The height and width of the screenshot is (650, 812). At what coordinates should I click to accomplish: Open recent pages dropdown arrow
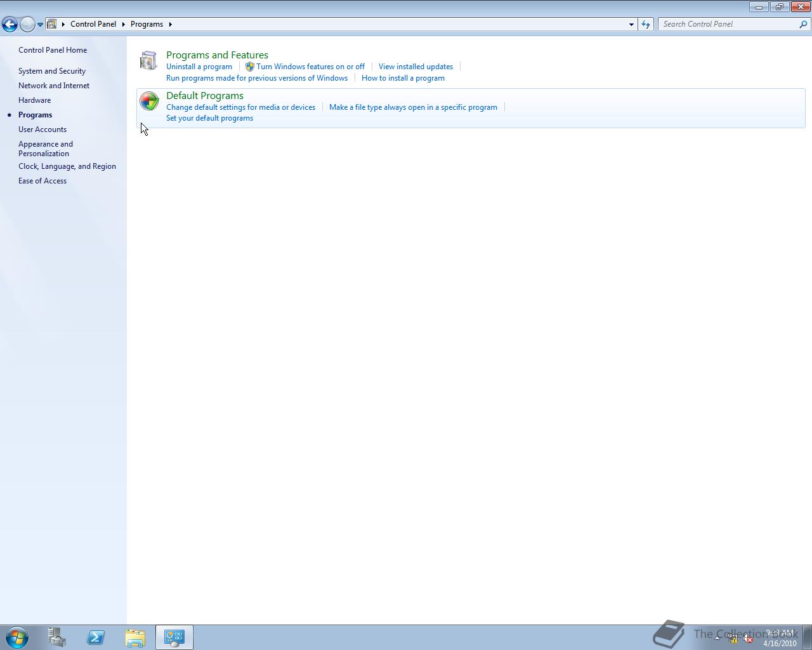click(x=40, y=25)
